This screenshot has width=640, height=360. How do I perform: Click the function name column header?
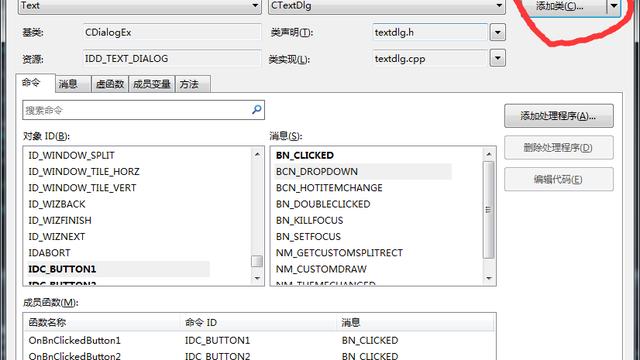coord(101,322)
